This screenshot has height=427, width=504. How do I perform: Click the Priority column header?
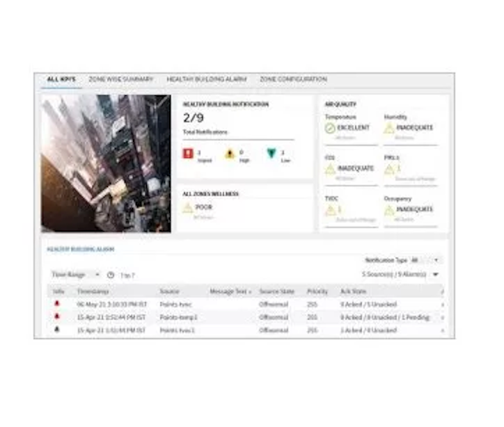pos(317,291)
